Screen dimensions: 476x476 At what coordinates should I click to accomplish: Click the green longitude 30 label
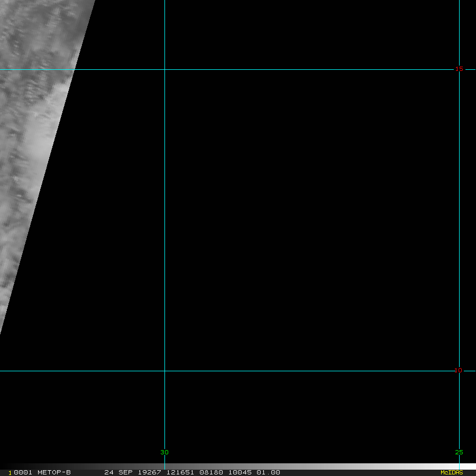click(164, 452)
